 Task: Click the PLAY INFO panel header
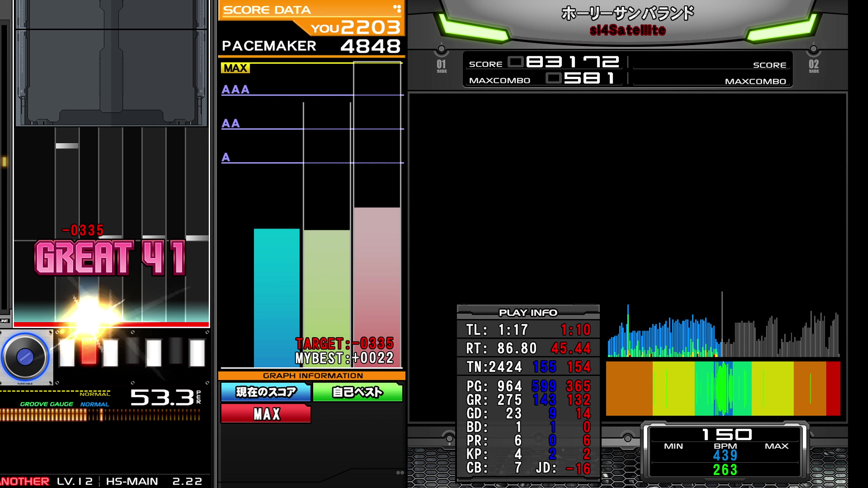[528, 312]
